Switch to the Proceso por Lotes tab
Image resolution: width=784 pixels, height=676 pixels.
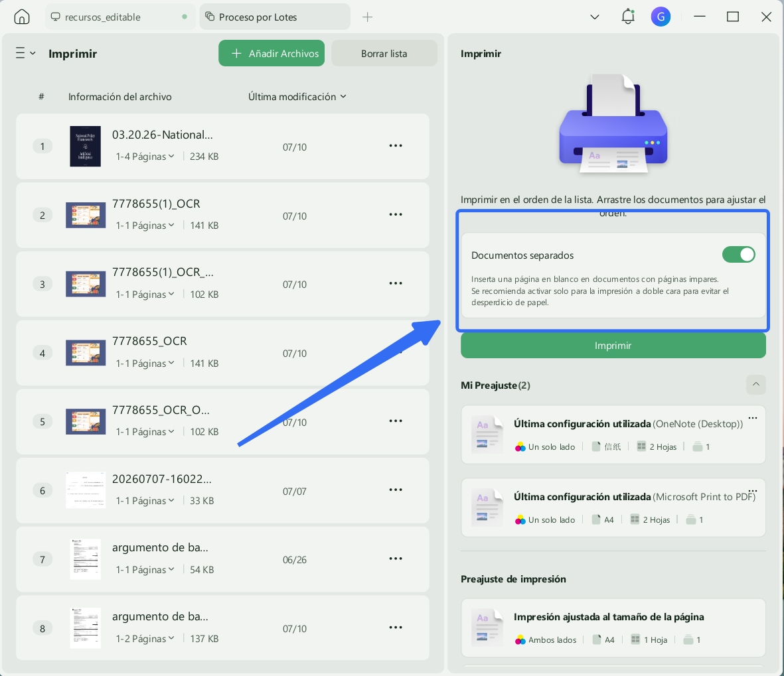(x=275, y=17)
